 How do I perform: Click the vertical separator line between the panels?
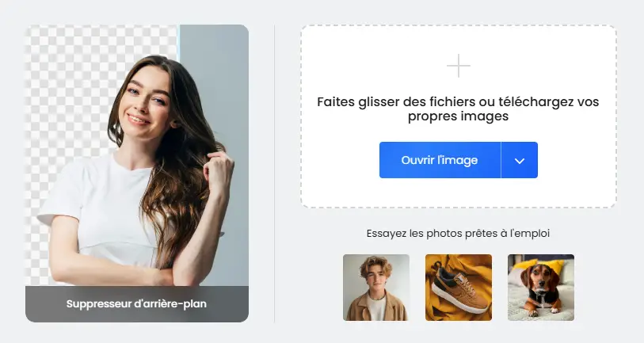click(274, 173)
